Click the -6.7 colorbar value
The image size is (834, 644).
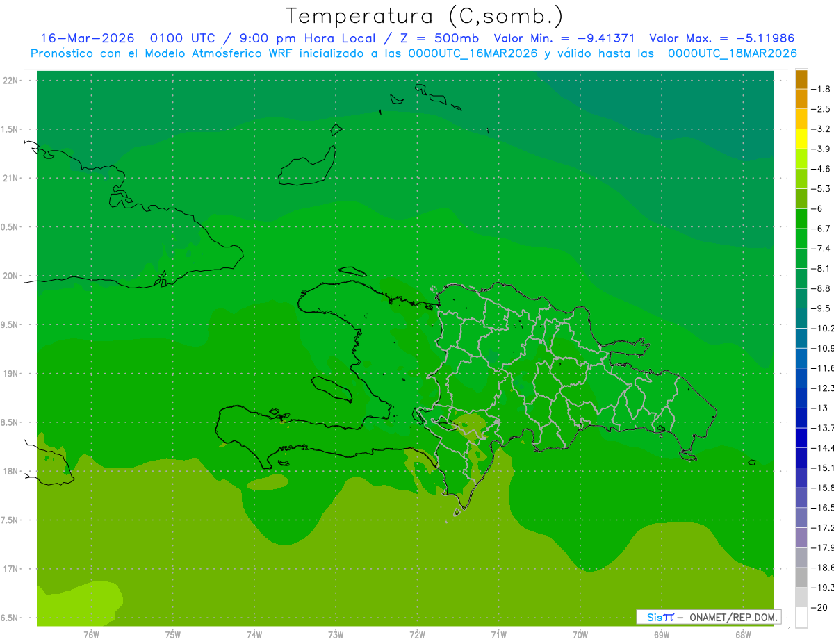click(821, 229)
